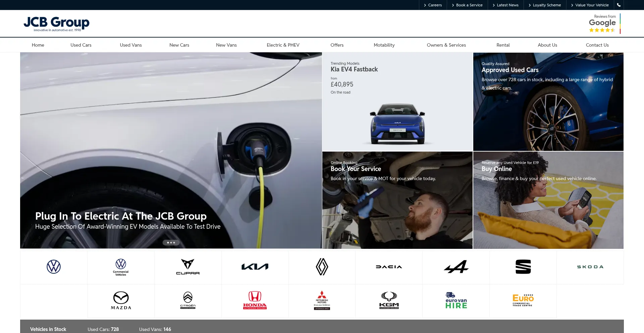Viewport: 644px width, 333px height.
Task: Open the Kia EV4 Fastback trending tile
Action: (x=397, y=102)
